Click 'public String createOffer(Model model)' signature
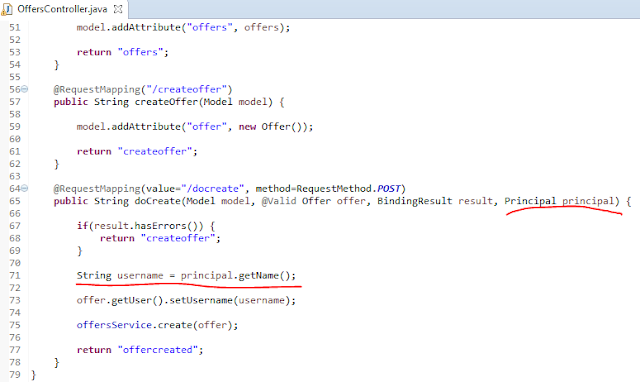This screenshot has width=640, height=382. 163,102
